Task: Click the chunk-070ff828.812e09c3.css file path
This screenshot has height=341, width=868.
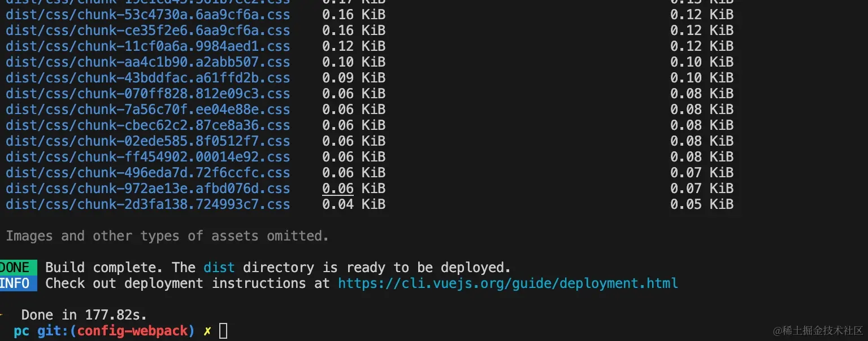Action: click(147, 94)
